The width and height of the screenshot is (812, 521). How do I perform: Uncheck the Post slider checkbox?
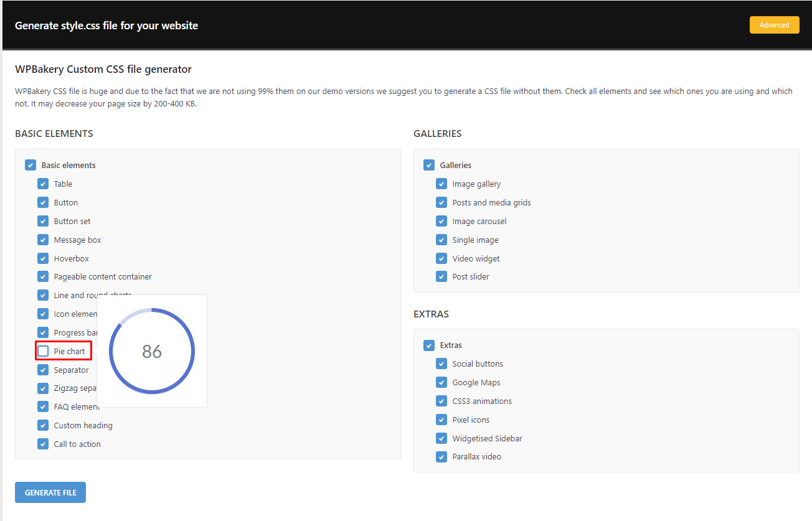[x=441, y=276]
